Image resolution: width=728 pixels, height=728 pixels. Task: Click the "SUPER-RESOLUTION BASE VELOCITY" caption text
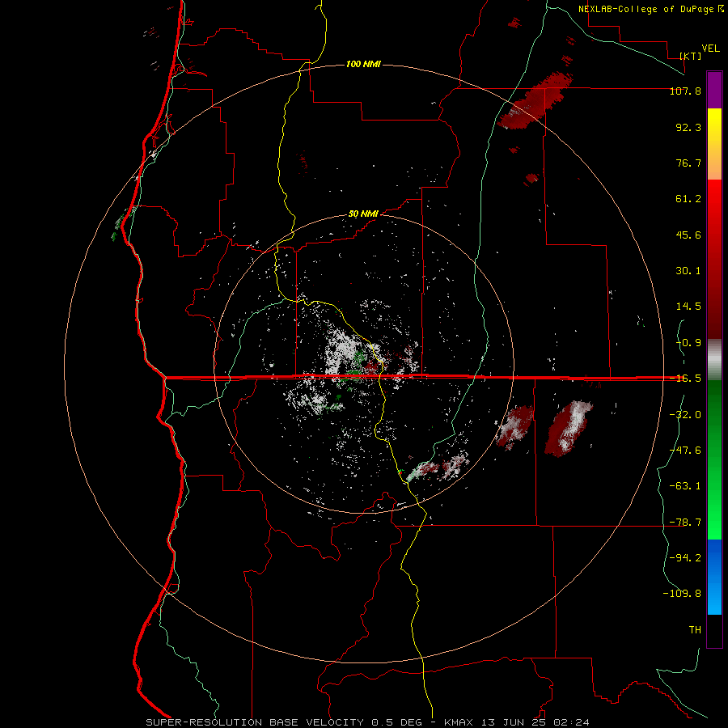(x=255, y=722)
